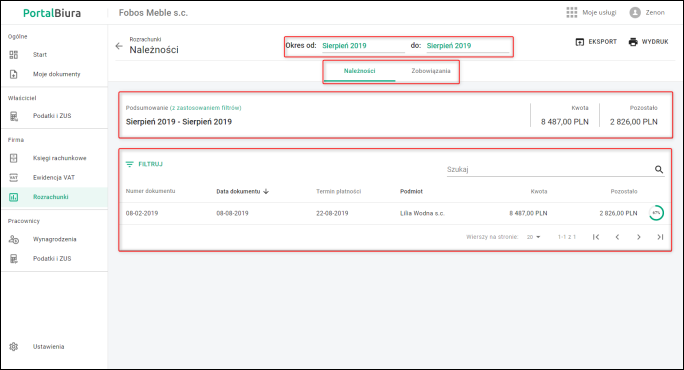Open rows-per-page dropdown showing 20

[533, 237]
